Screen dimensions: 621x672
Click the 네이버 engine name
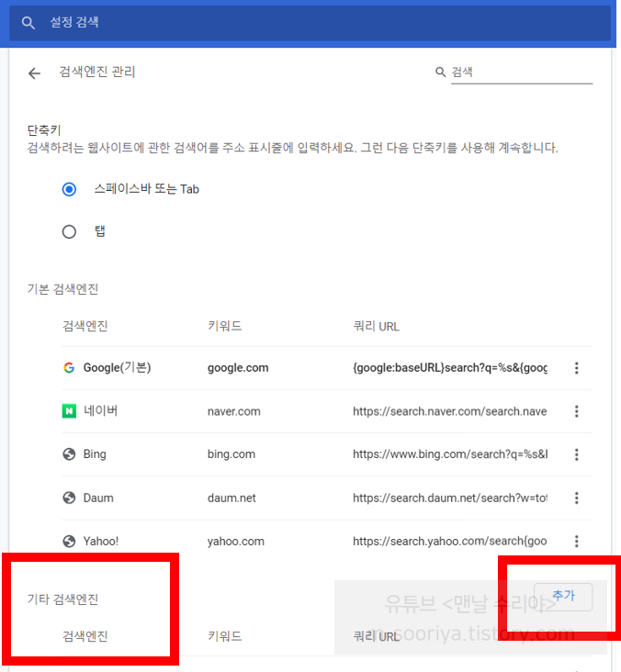point(100,411)
